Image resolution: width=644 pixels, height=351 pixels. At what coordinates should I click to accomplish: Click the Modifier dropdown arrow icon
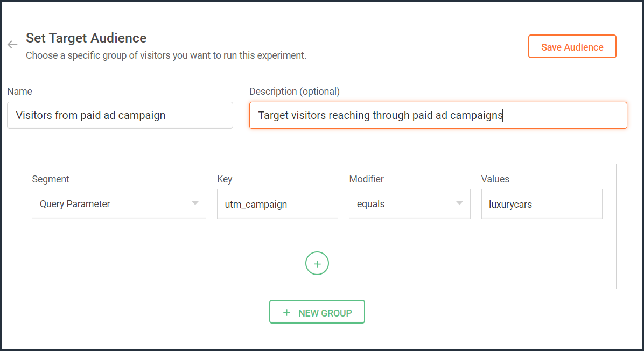point(460,203)
